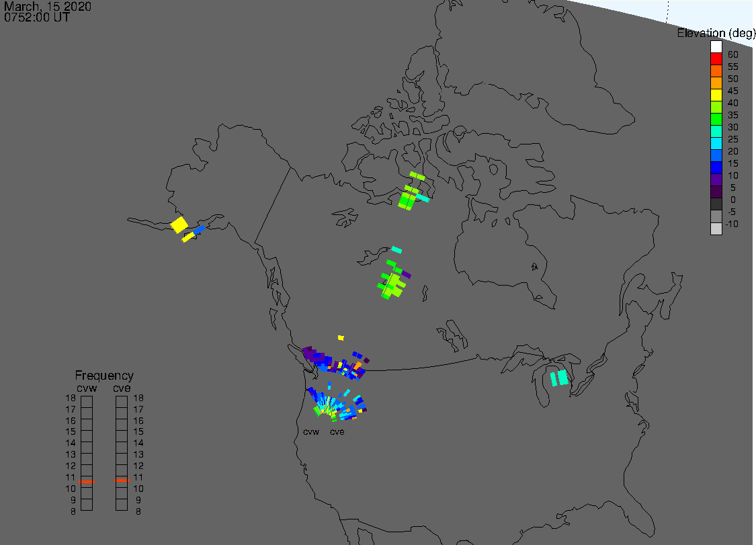Click the 'Elevation (deg)' legend title
The height and width of the screenshot is (545, 756).
point(716,33)
